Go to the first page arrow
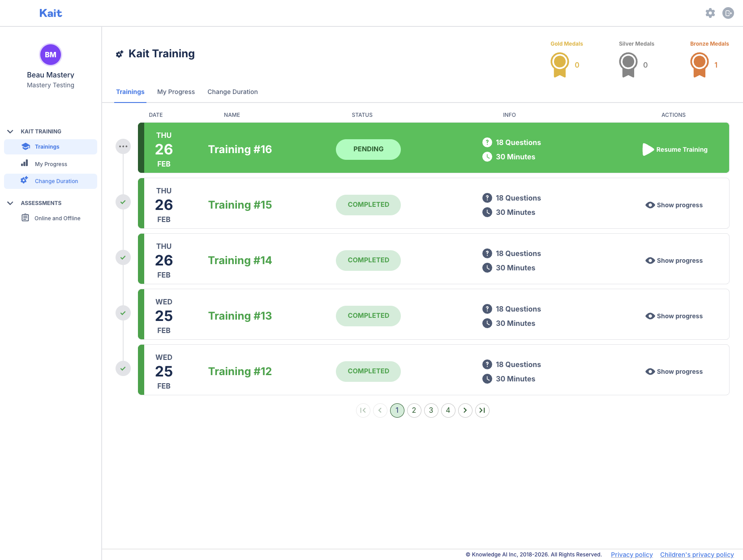Image resolution: width=743 pixels, height=560 pixels. tap(363, 410)
